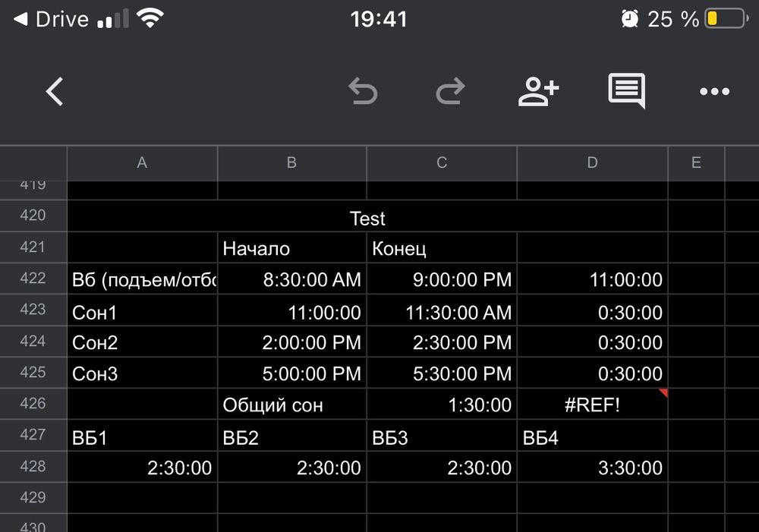
Task: Tap the status bar clock showing 19:41
Action: pyautogui.click(x=379, y=19)
